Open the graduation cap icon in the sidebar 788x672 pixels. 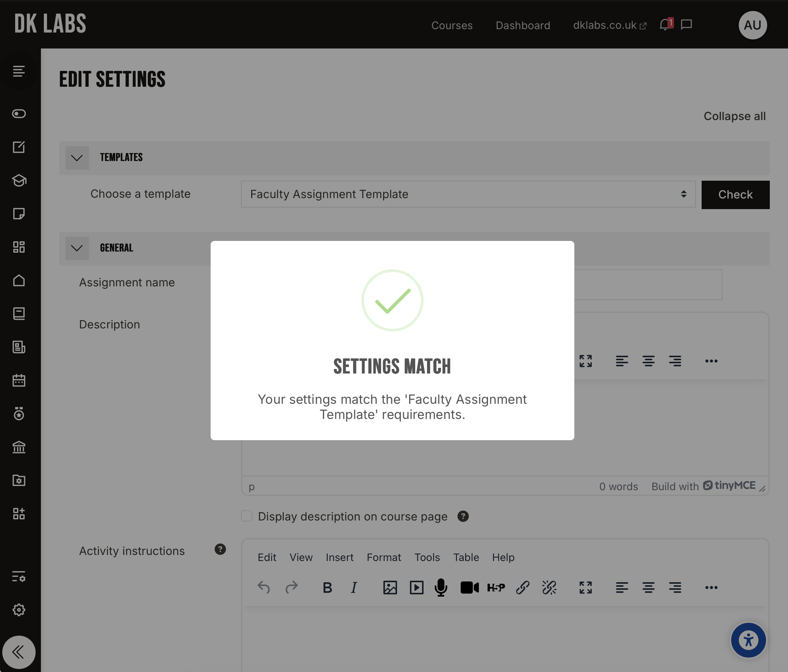[19, 181]
